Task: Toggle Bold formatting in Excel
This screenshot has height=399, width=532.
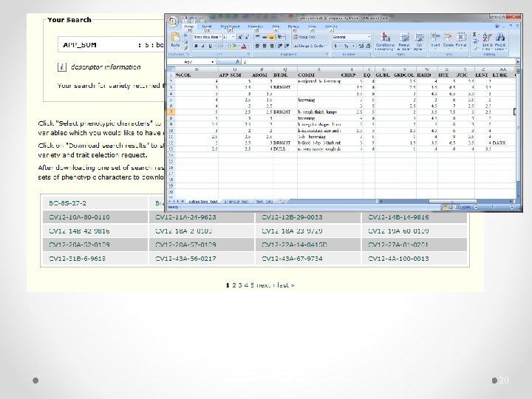Action: pyautogui.click(x=196, y=46)
